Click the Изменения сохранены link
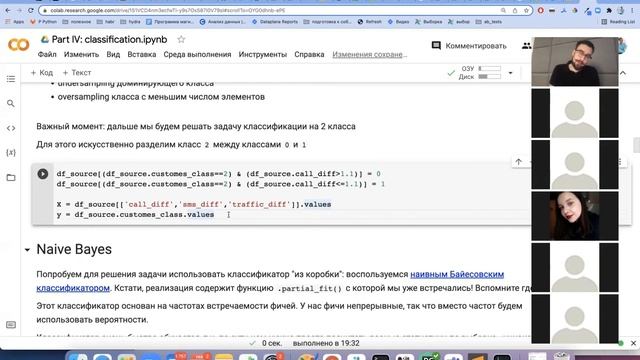640x360 pixels. (369, 54)
